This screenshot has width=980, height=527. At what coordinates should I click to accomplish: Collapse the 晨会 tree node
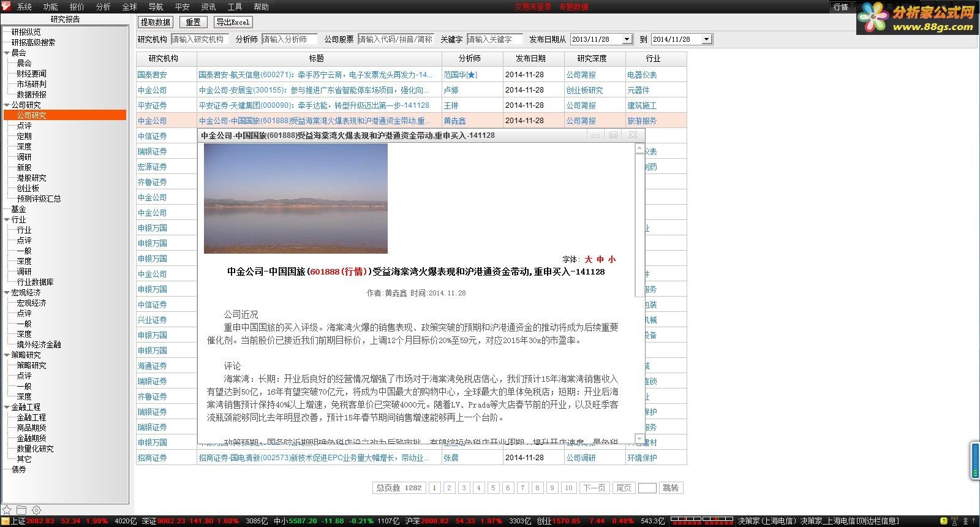coord(7,53)
